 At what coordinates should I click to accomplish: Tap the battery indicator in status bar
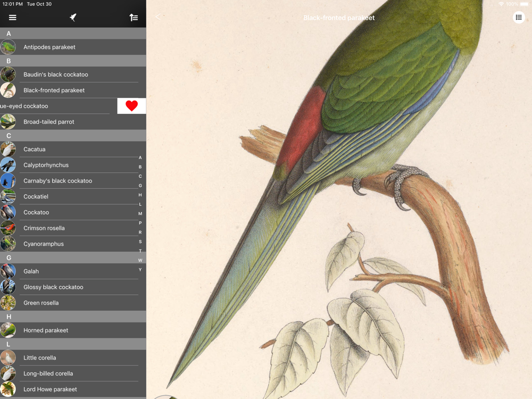pyautogui.click(x=524, y=4)
